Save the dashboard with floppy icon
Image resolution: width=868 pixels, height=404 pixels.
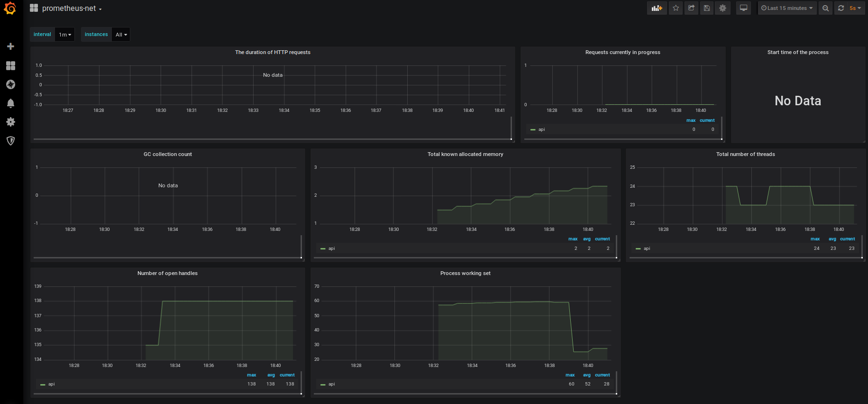[x=707, y=8]
